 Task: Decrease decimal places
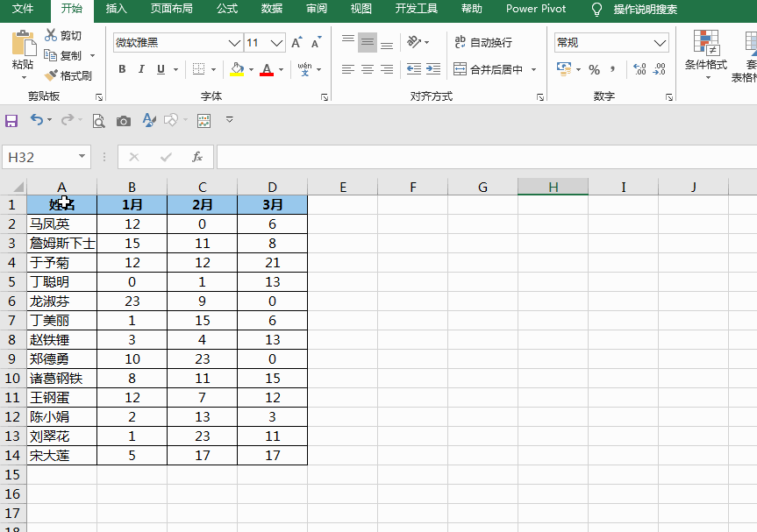pyautogui.click(x=659, y=69)
